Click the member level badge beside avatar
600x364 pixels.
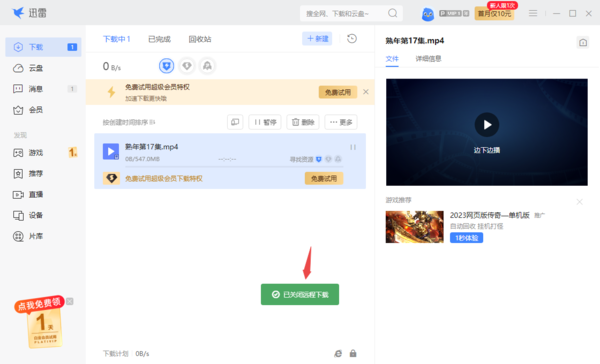(x=454, y=13)
